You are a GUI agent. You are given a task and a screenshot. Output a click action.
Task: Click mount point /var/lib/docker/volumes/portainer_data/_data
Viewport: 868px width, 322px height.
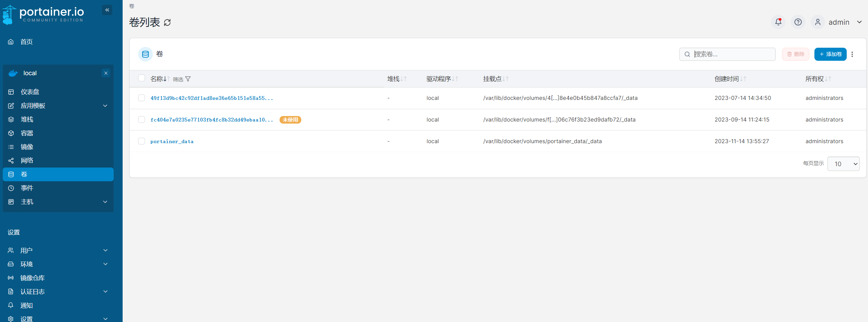542,141
